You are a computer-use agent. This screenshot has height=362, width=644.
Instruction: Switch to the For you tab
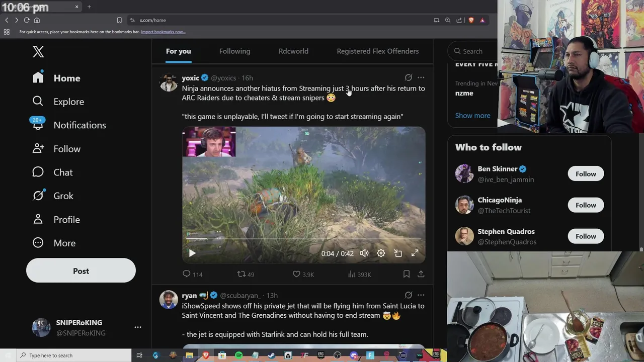[x=179, y=51]
